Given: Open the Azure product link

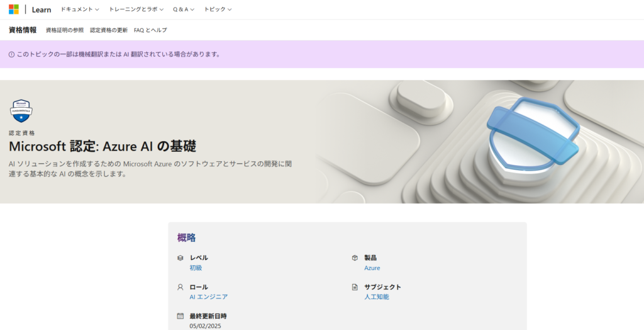Looking at the screenshot, I should click(372, 268).
